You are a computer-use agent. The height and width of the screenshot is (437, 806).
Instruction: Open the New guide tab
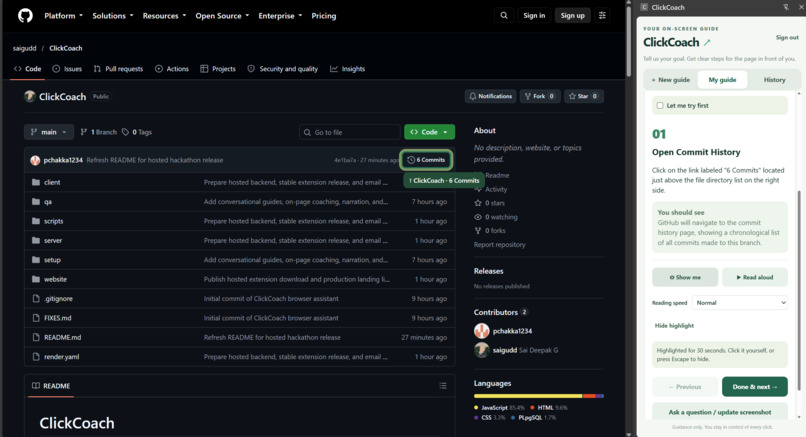(x=671, y=80)
